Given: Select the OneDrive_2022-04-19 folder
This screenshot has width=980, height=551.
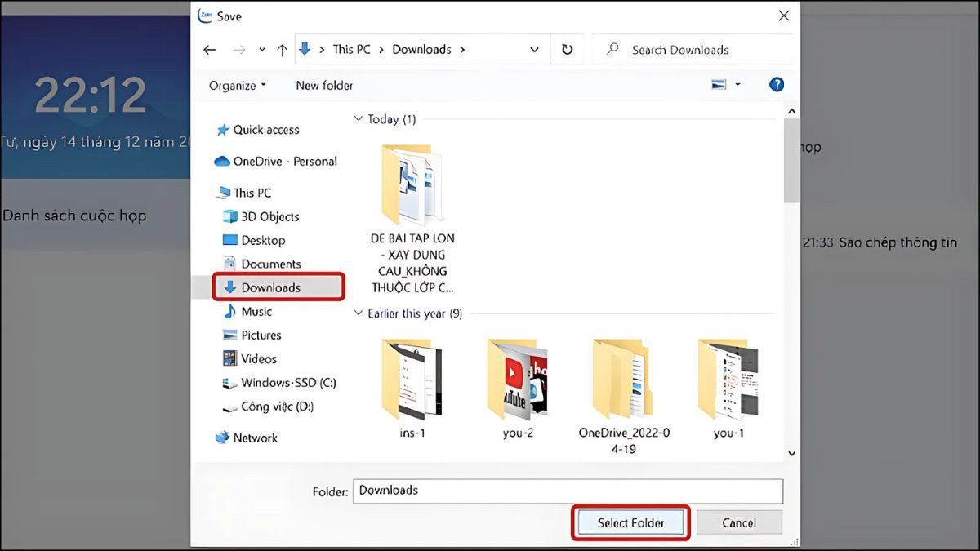Looking at the screenshot, I should click(623, 380).
